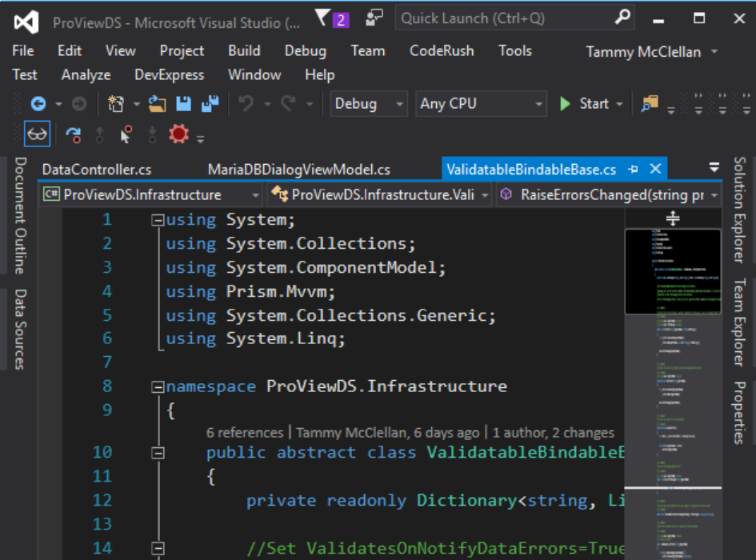Open the Properties side panel
The width and height of the screenshot is (756, 560).
739,413
